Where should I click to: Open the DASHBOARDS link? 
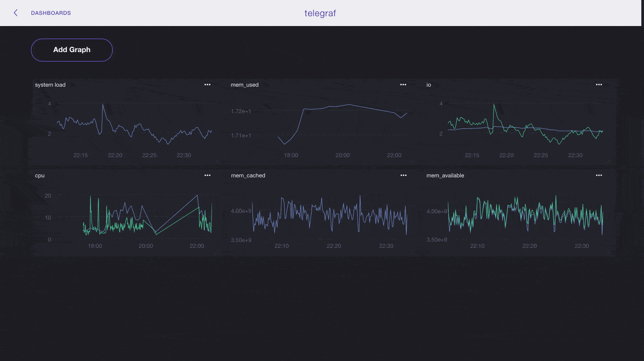(51, 13)
